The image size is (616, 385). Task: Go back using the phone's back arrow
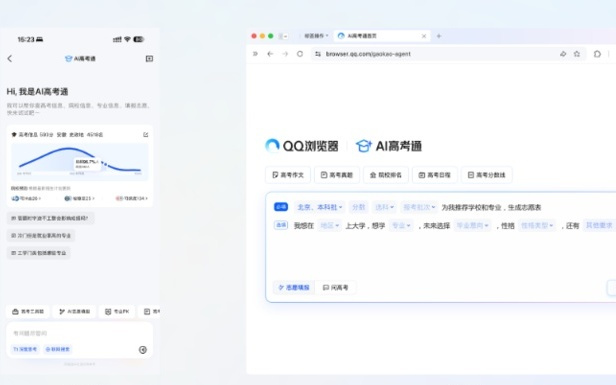[10, 59]
